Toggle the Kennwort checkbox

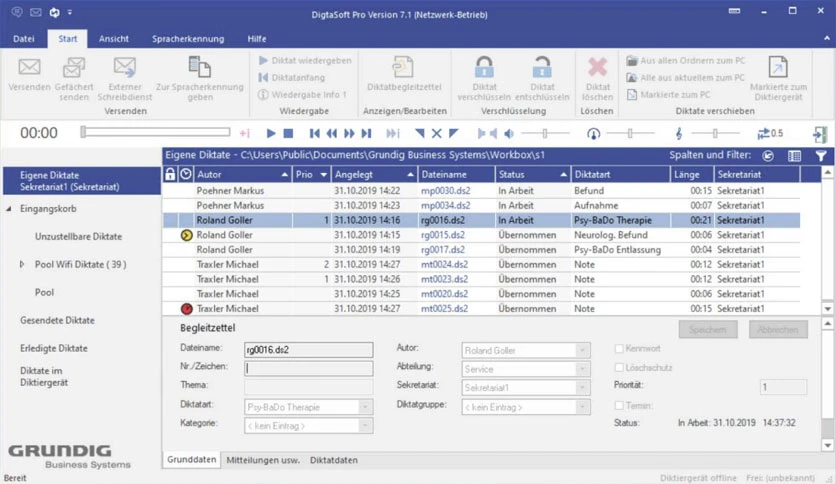(x=619, y=349)
